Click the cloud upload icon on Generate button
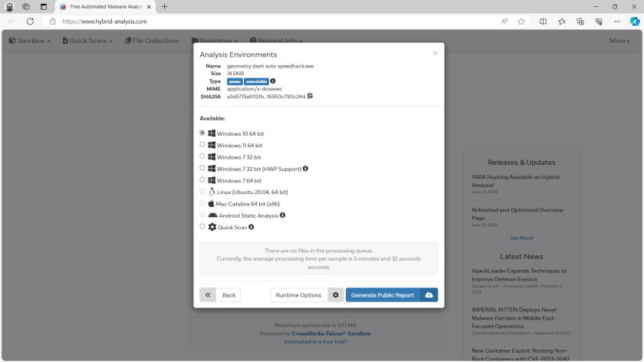The image size is (644, 362). (429, 295)
